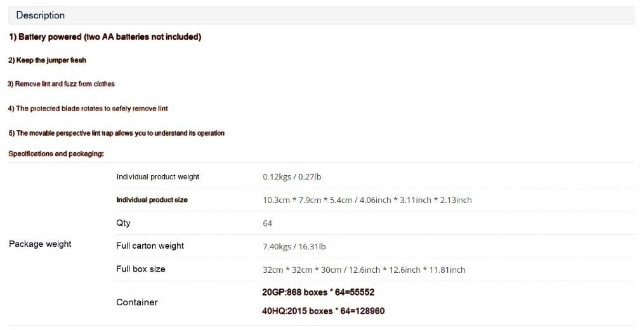
Task: Click the 'Full carton weight' label
Action: 150,246
